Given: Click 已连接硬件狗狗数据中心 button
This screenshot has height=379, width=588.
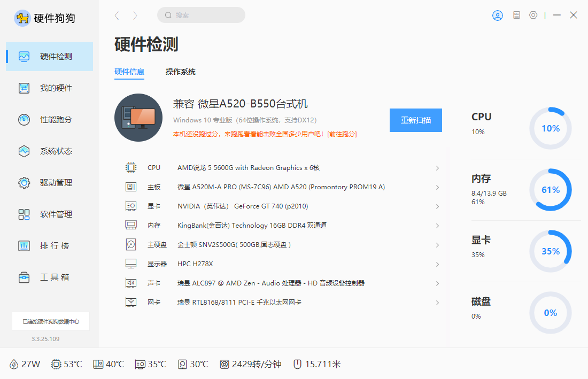Looking at the screenshot, I should [x=51, y=321].
